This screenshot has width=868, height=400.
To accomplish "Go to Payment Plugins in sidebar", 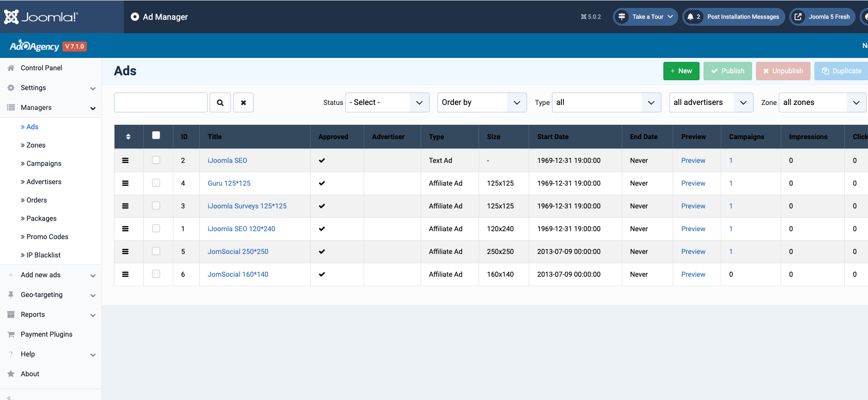I will tap(47, 334).
